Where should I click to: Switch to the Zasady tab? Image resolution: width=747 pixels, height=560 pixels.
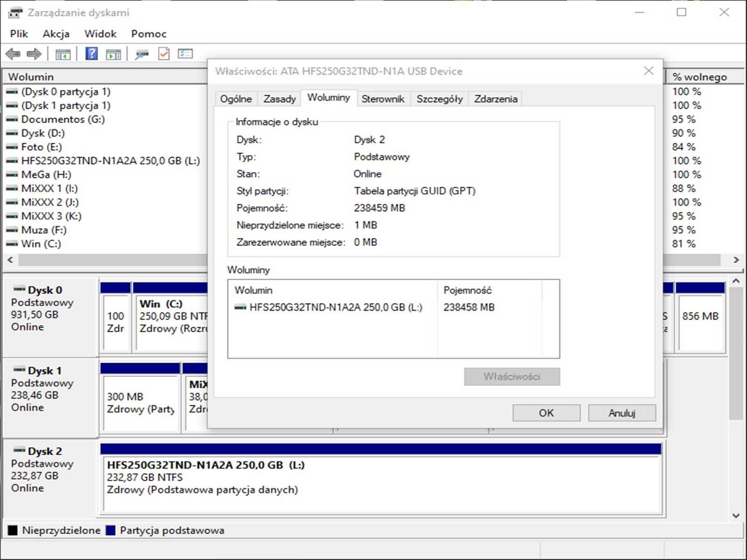(x=279, y=99)
